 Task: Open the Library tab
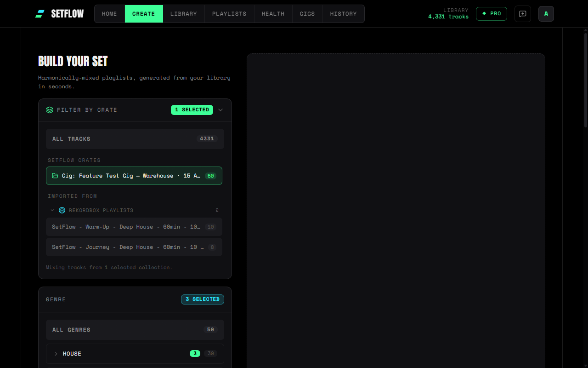(x=184, y=14)
